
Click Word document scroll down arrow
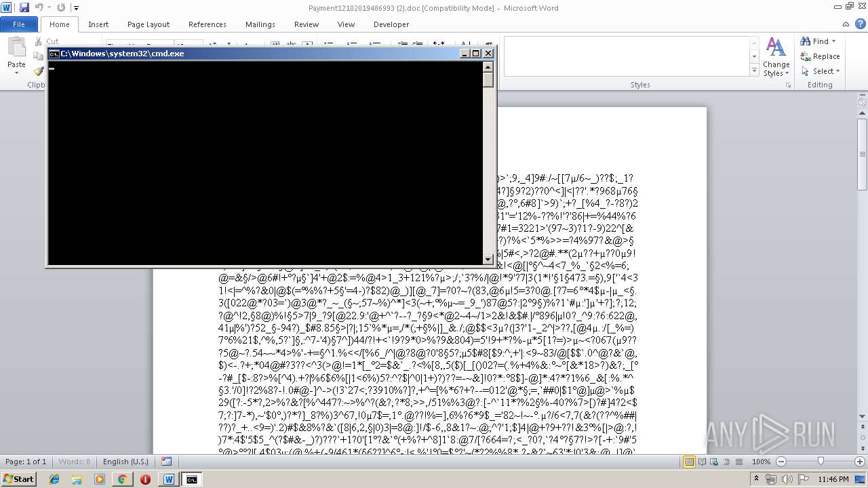pos(863,417)
